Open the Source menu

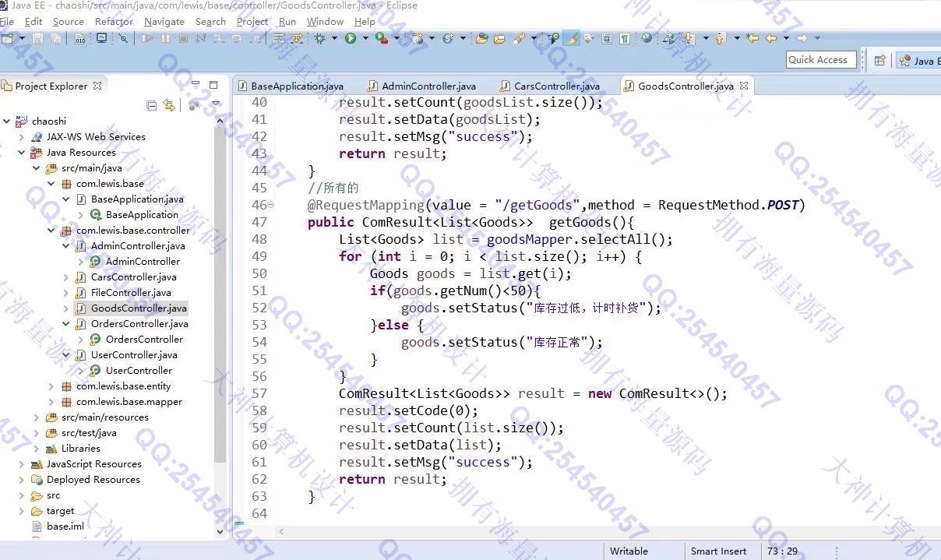click(68, 21)
